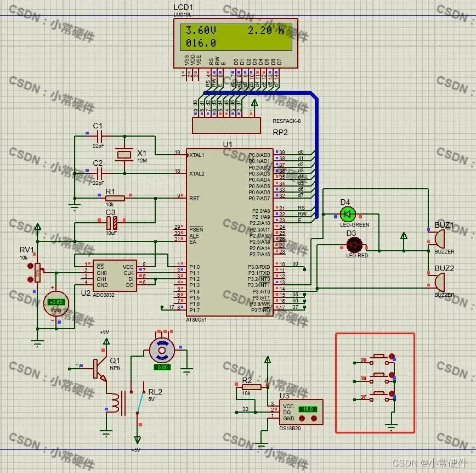
Task: Click the +5V power terminal above Q1
Action: [x=106, y=342]
